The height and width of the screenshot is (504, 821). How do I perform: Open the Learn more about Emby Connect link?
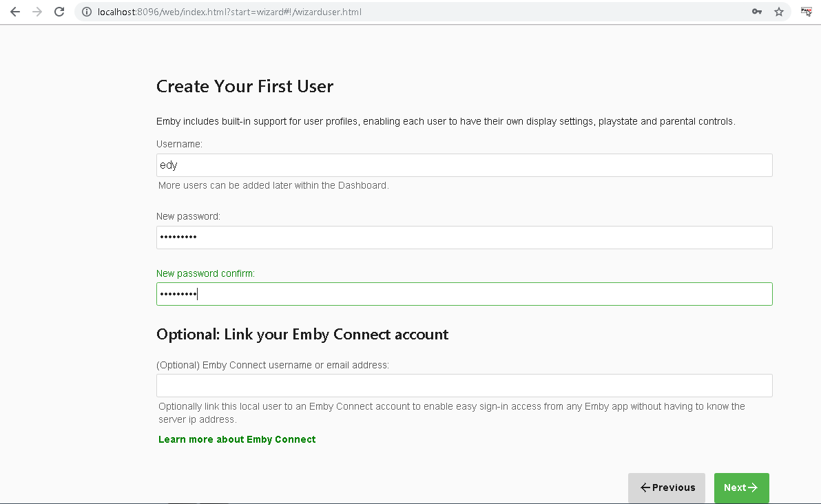point(237,439)
